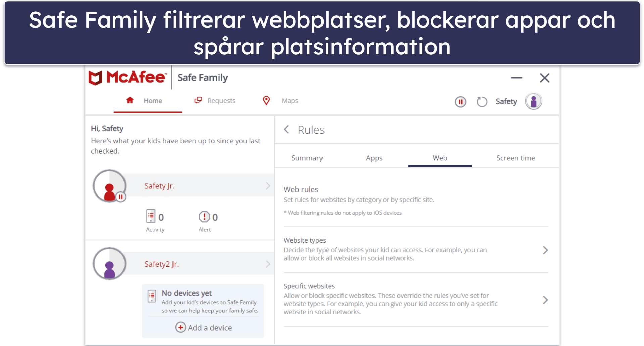Image resolution: width=644 pixels, height=346 pixels.
Task: Open the Safety profile avatar
Action: (534, 101)
